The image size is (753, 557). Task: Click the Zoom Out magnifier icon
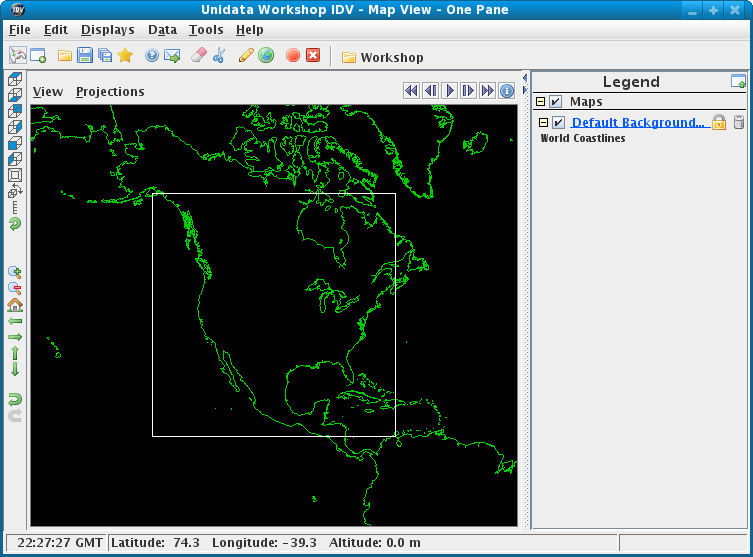pos(15,288)
